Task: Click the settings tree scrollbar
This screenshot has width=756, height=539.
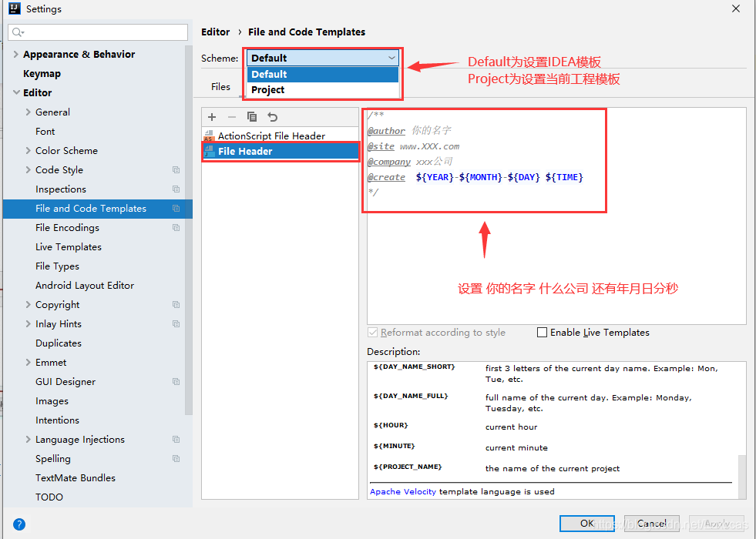Action: point(189,229)
